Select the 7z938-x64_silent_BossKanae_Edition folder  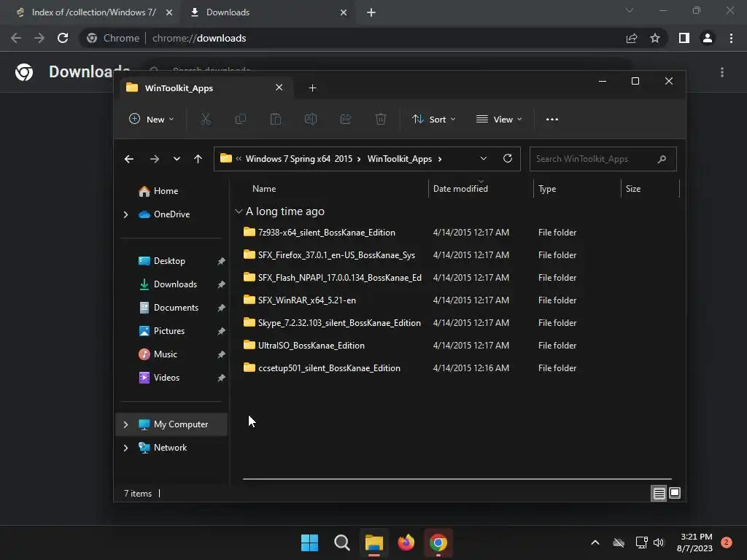point(326,233)
